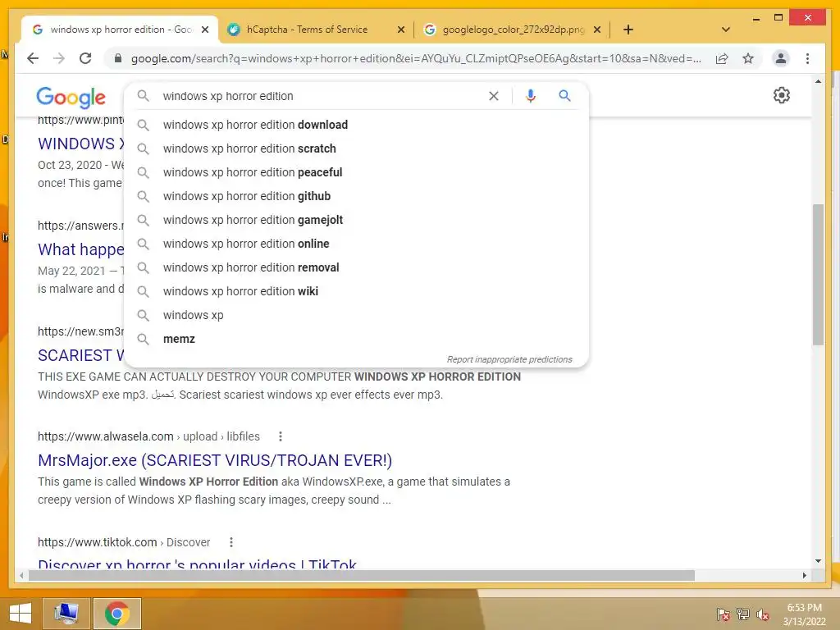Open options dots next to alwasela.com result
The width and height of the screenshot is (840, 630).
(x=281, y=436)
